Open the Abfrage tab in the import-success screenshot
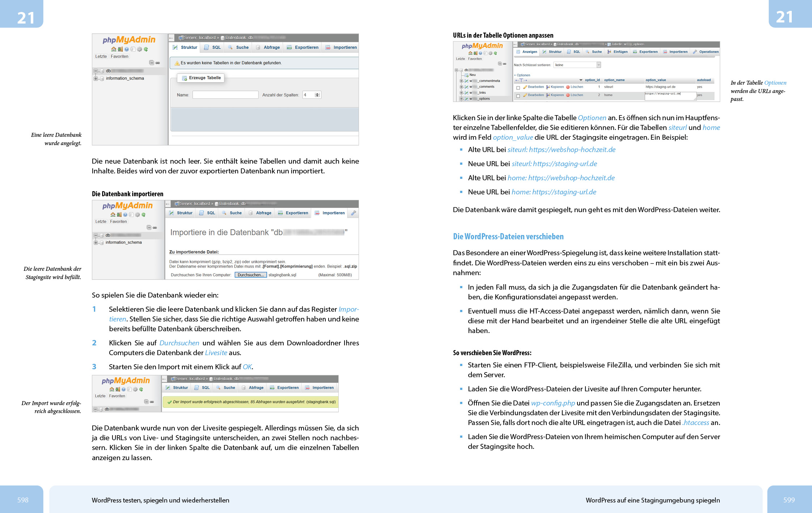The height and width of the screenshot is (513, 812). (253, 388)
